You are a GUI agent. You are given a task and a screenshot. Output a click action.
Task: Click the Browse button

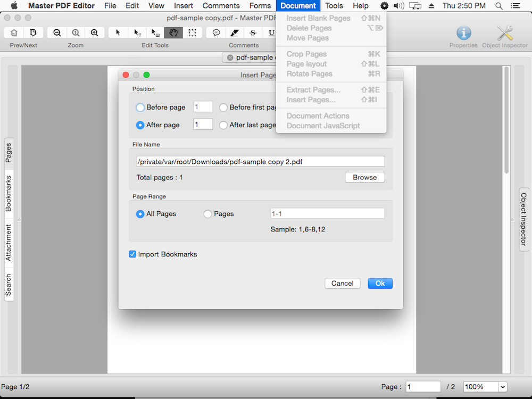point(365,178)
